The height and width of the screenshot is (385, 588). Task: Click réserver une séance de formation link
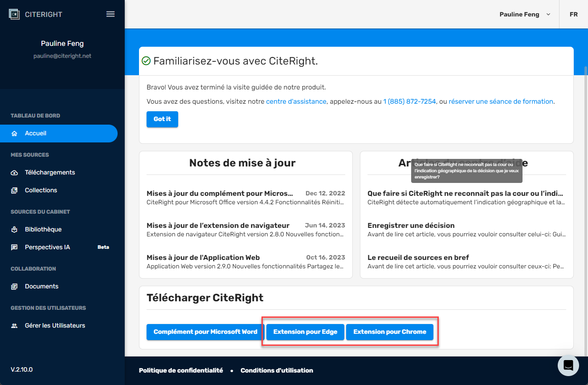pos(501,101)
